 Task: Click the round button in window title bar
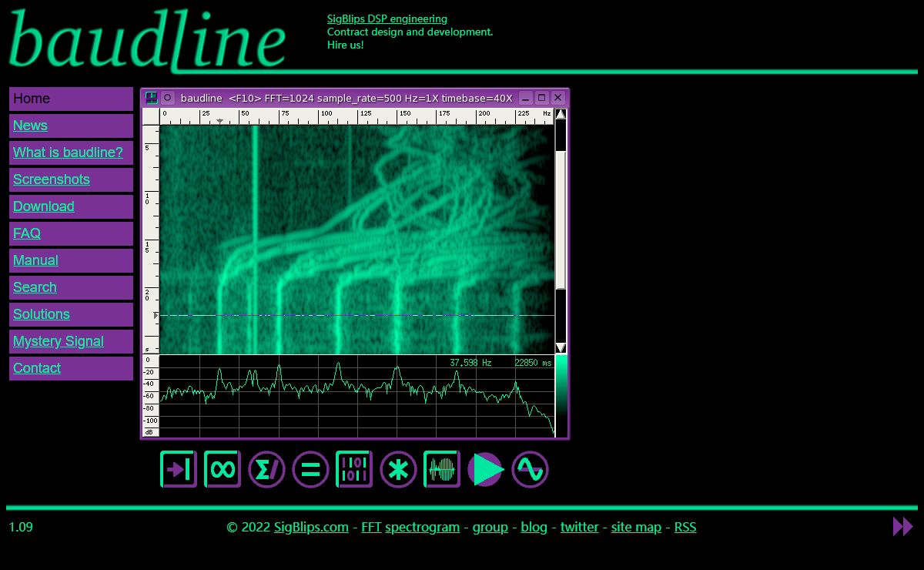[x=167, y=98]
